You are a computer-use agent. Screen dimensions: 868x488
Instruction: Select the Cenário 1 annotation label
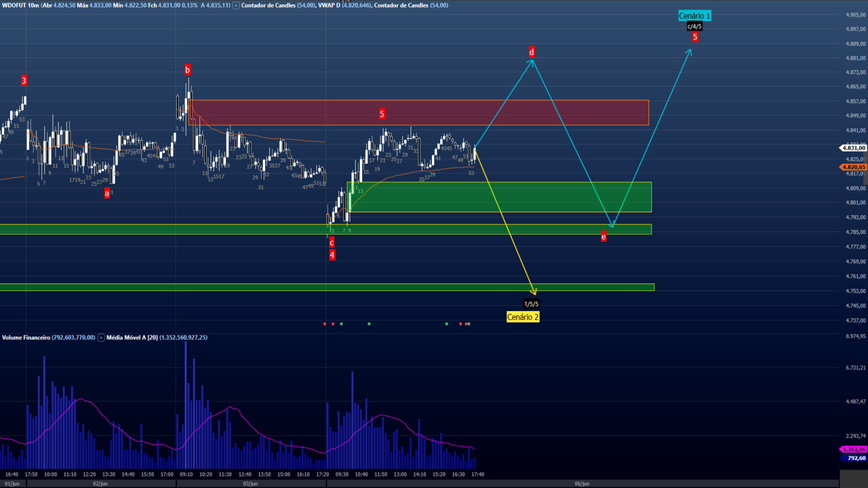695,16
